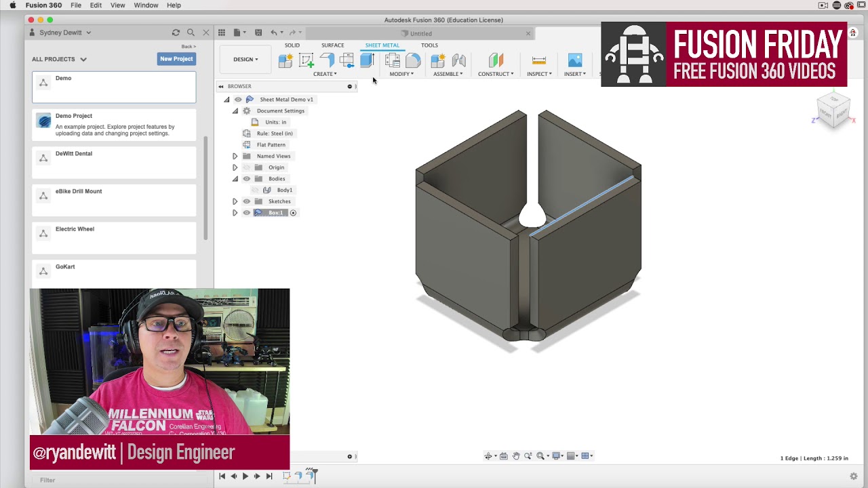Expand the Box:1 component
The height and width of the screenshot is (488, 868).
(235, 213)
